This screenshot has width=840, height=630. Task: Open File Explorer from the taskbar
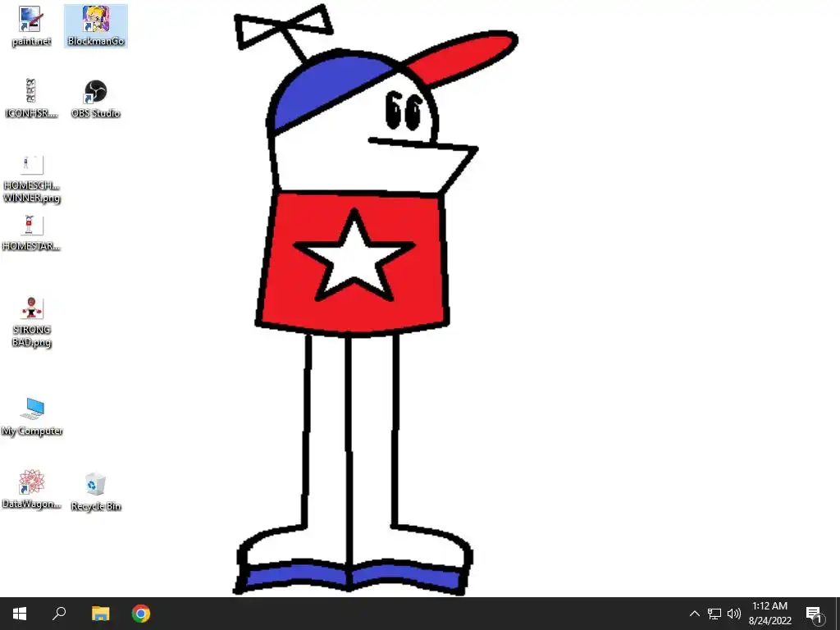(x=100, y=614)
